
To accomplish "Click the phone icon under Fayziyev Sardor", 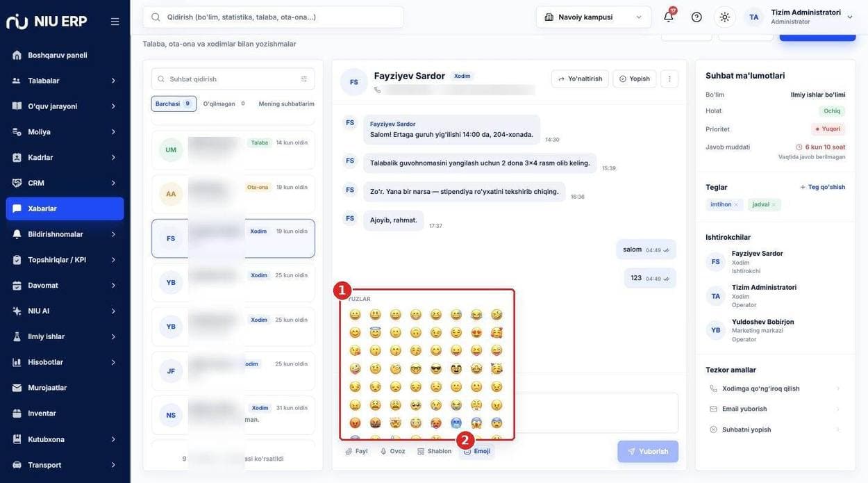I will pos(378,90).
